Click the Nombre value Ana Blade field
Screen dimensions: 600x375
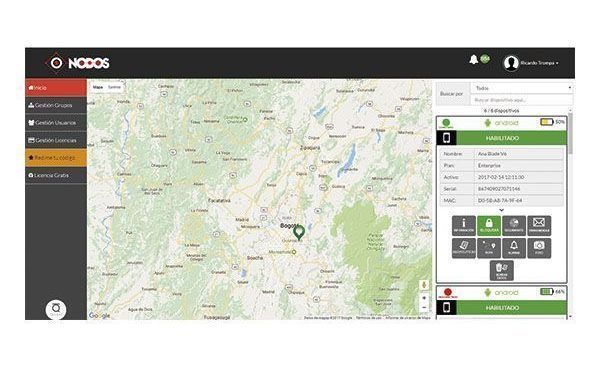pos(519,153)
